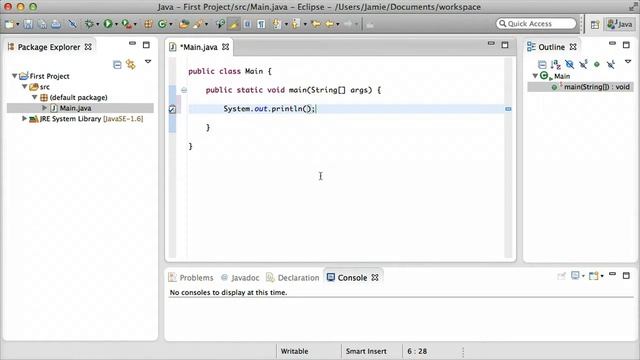The width and height of the screenshot is (640, 360).
Task: Toggle Hide Fields in Outline
Action: click(569, 64)
